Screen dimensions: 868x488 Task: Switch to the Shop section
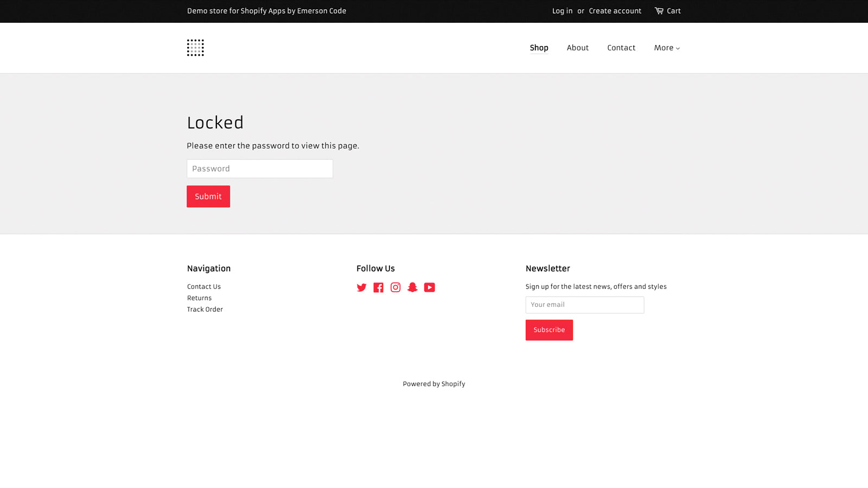(x=539, y=48)
